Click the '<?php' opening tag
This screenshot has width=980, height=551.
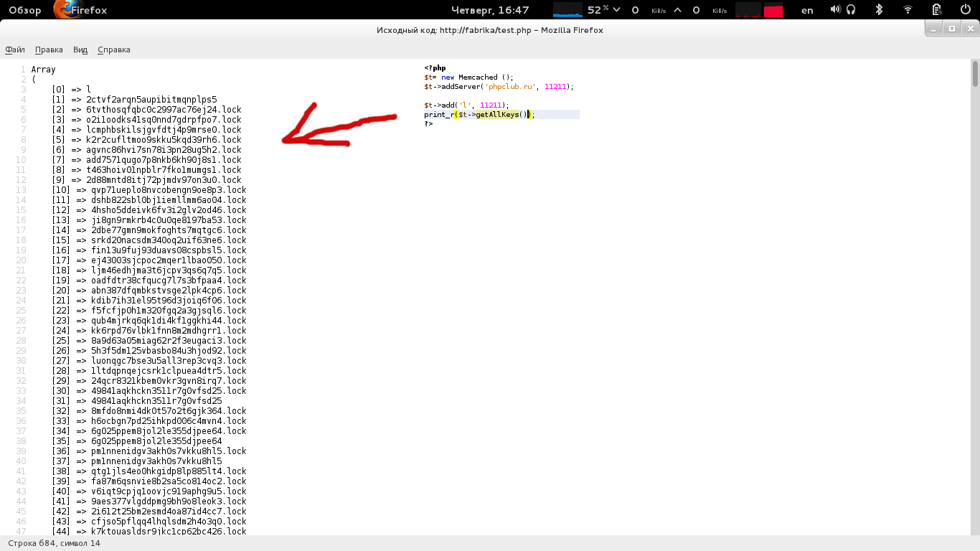point(435,68)
